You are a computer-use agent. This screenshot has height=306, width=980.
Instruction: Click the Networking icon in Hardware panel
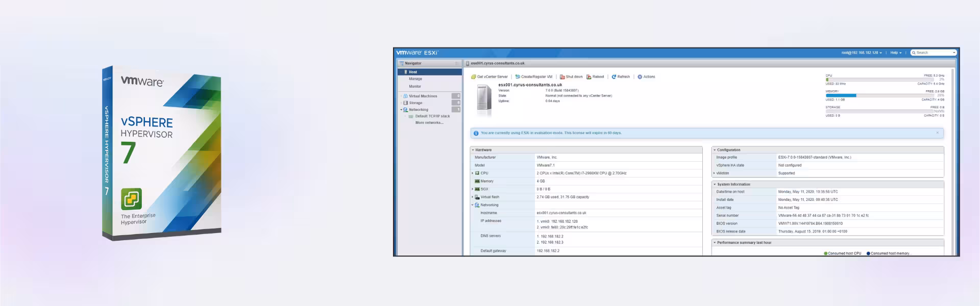click(x=477, y=205)
